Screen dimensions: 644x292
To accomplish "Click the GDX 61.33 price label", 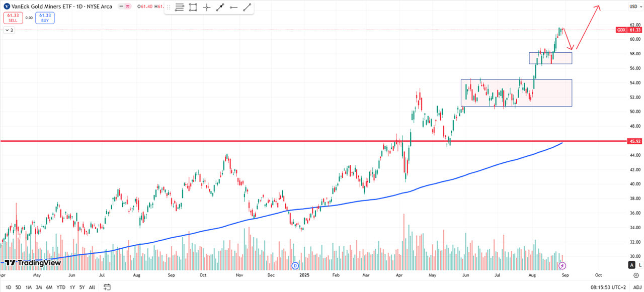I will [628, 30].
